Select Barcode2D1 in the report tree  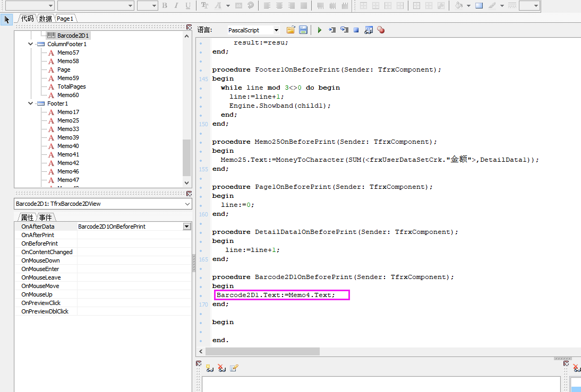click(x=73, y=36)
